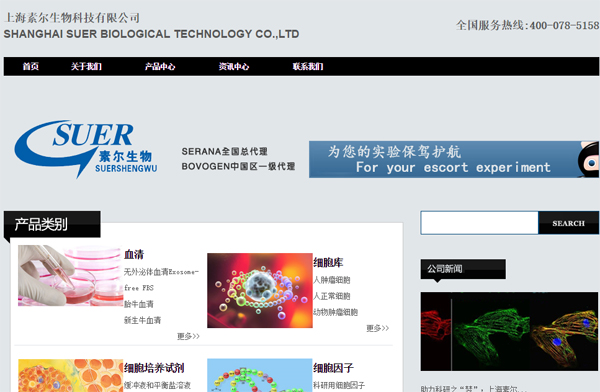The height and width of the screenshot is (392, 600).
Task: Open the 血清 serum petri dish thumbnail
Action: tap(70, 276)
